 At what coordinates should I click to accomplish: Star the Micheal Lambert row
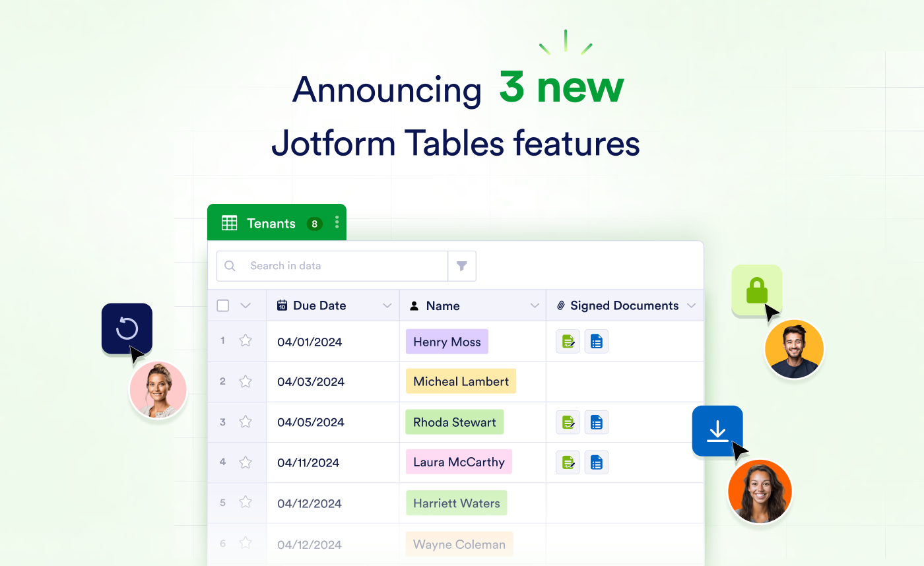click(246, 381)
